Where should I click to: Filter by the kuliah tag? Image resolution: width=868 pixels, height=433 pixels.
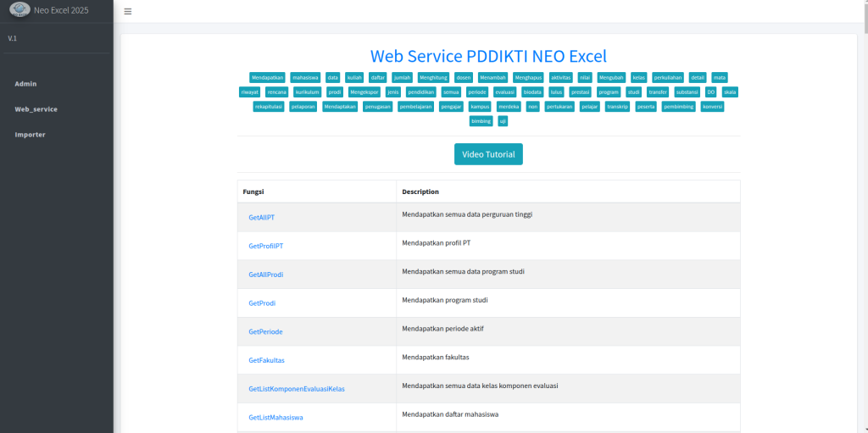click(354, 77)
